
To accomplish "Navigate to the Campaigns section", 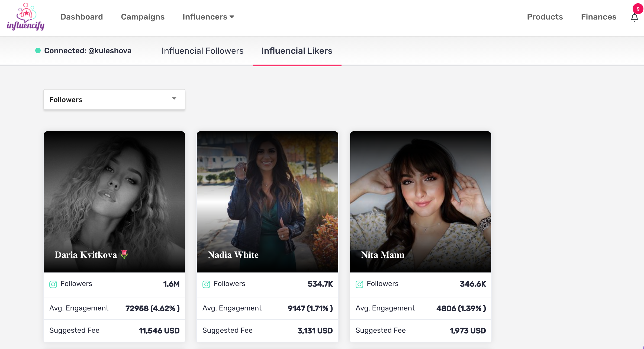I will pyautogui.click(x=143, y=17).
